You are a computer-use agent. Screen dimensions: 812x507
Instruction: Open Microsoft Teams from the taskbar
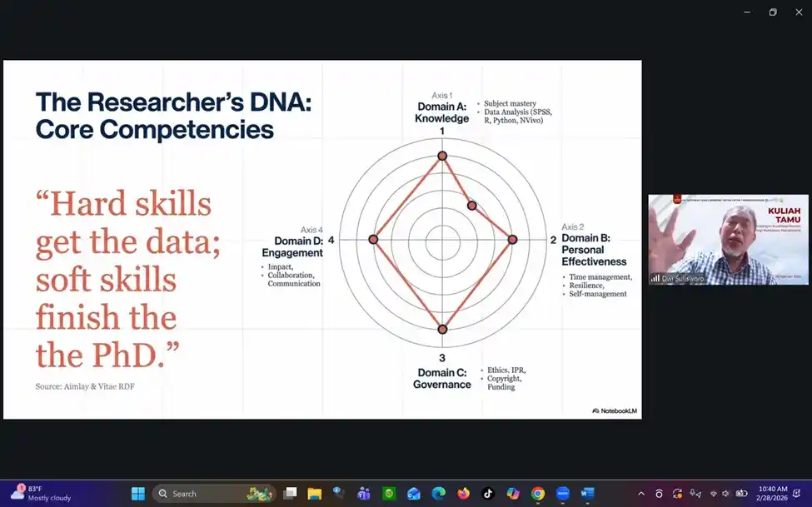[364, 493]
